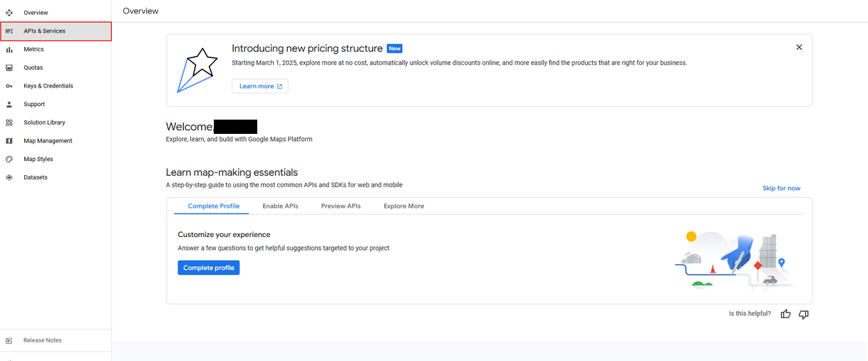This screenshot has height=361, width=868.
Task: Select the Complete Profile tab
Action: click(x=214, y=206)
